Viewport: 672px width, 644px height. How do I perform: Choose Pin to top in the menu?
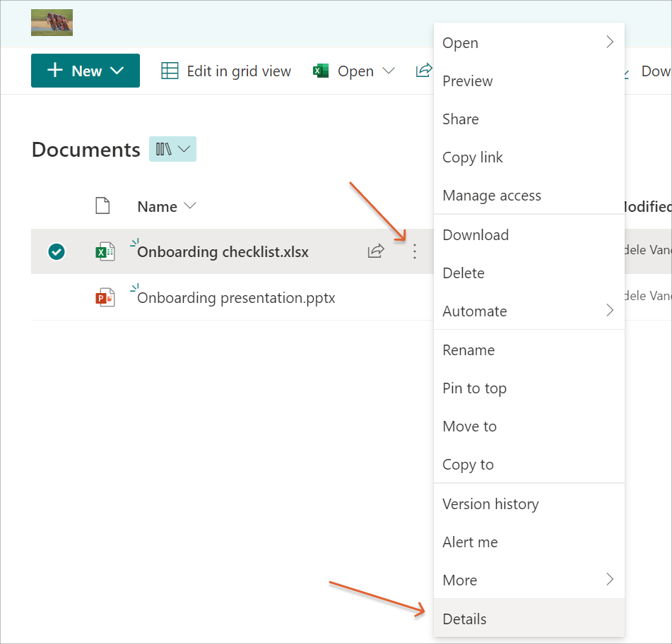(x=474, y=388)
